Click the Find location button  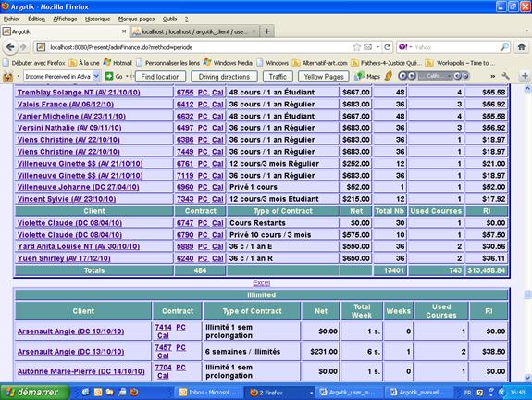click(x=160, y=77)
